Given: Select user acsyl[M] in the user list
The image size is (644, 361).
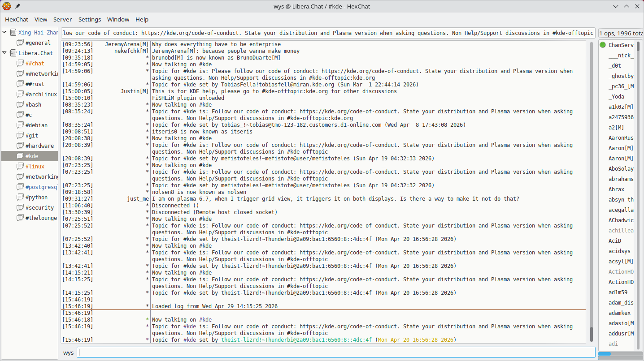Looking at the screenshot, I should coord(621,262).
